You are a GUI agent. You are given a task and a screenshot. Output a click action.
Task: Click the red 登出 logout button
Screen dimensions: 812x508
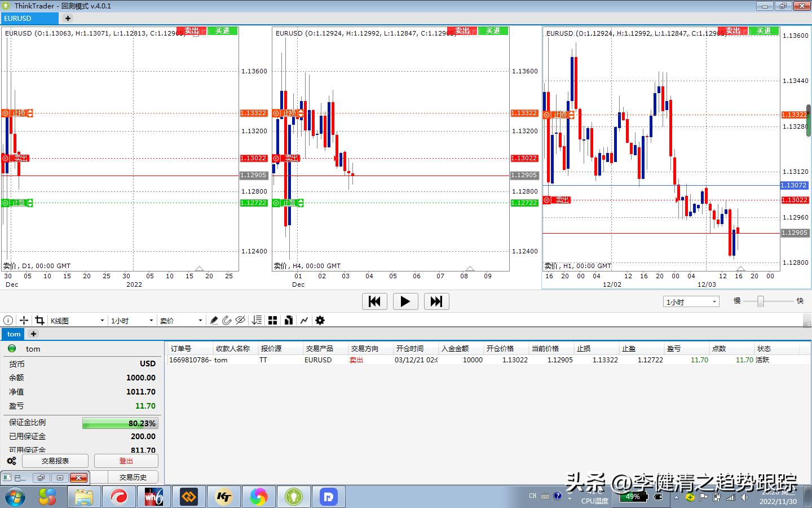[126, 461]
